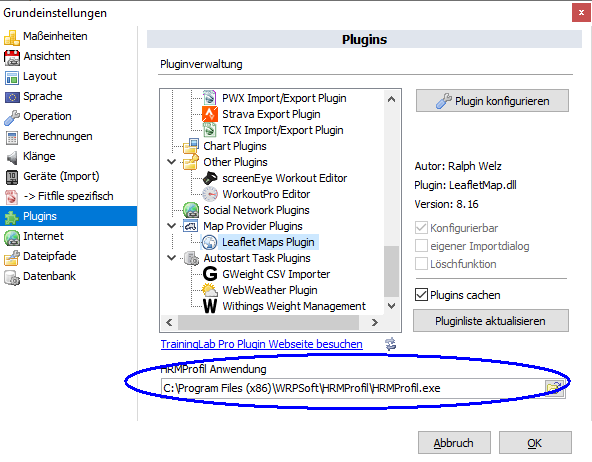
Task: Click the Plugin konfigurieren button
Action: (492, 101)
